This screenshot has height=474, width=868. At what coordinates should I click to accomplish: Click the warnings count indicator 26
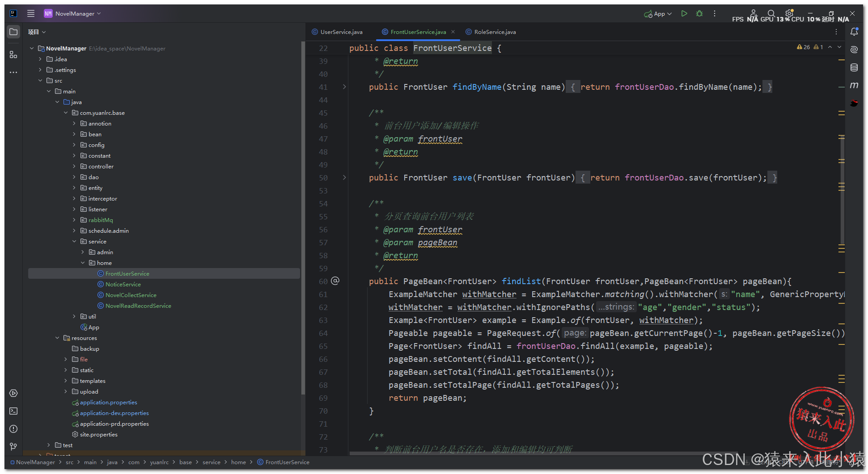click(x=804, y=47)
